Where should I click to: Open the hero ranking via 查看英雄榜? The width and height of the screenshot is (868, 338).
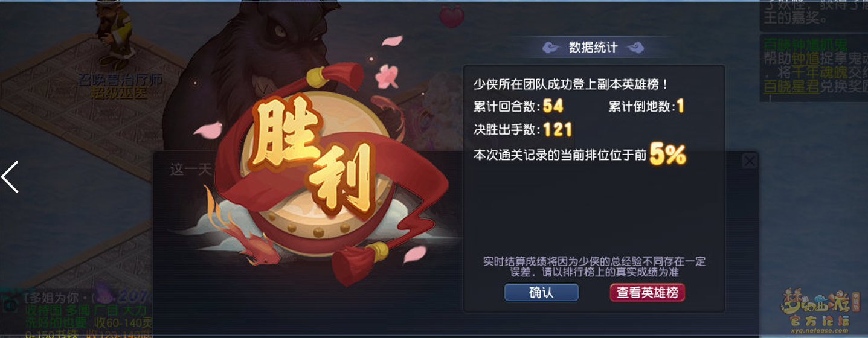[x=647, y=293]
